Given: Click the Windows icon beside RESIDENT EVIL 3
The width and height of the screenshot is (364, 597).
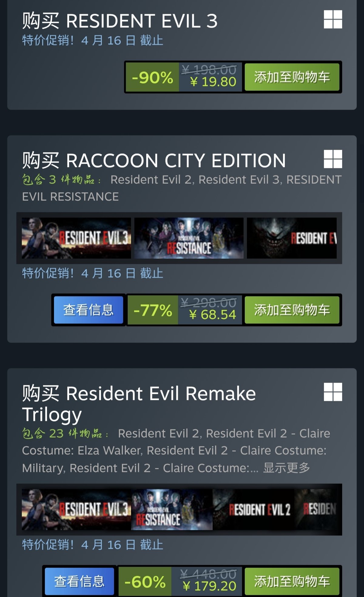Looking at the screenshot, I should (x=333, y=19).
